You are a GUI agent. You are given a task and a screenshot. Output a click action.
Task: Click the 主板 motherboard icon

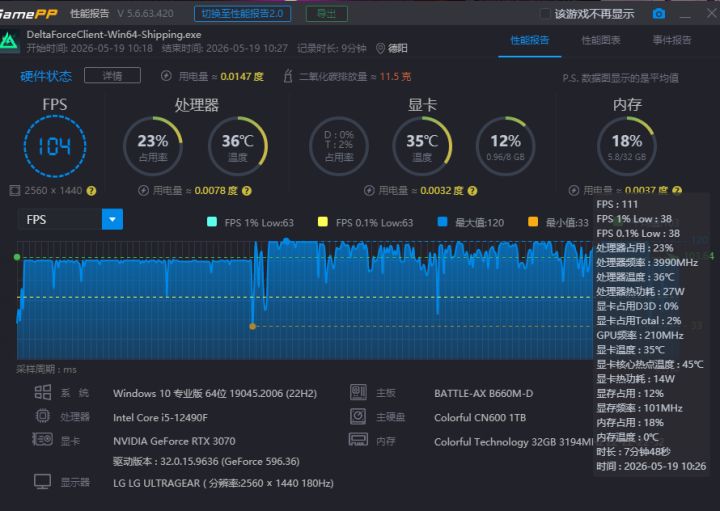point(358,392)
